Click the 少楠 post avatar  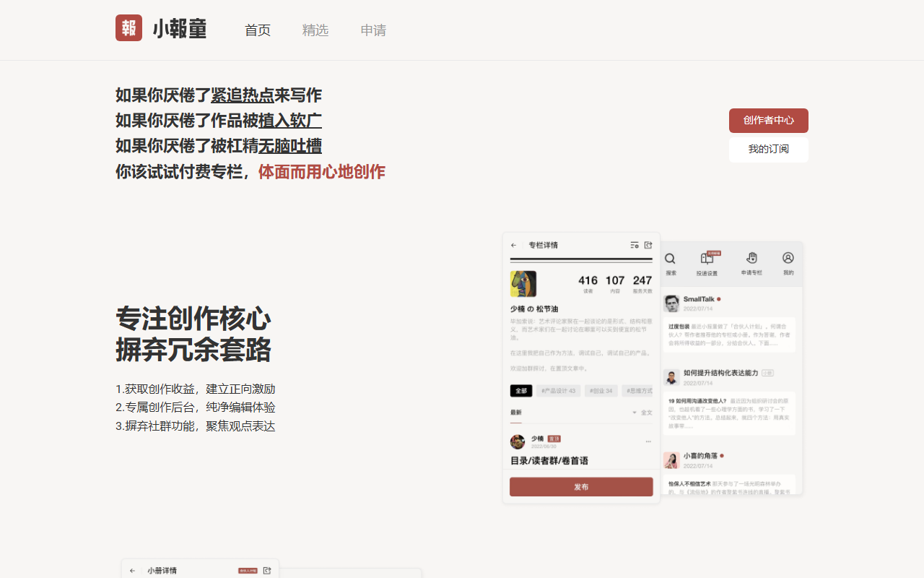(x=518, y=441)
